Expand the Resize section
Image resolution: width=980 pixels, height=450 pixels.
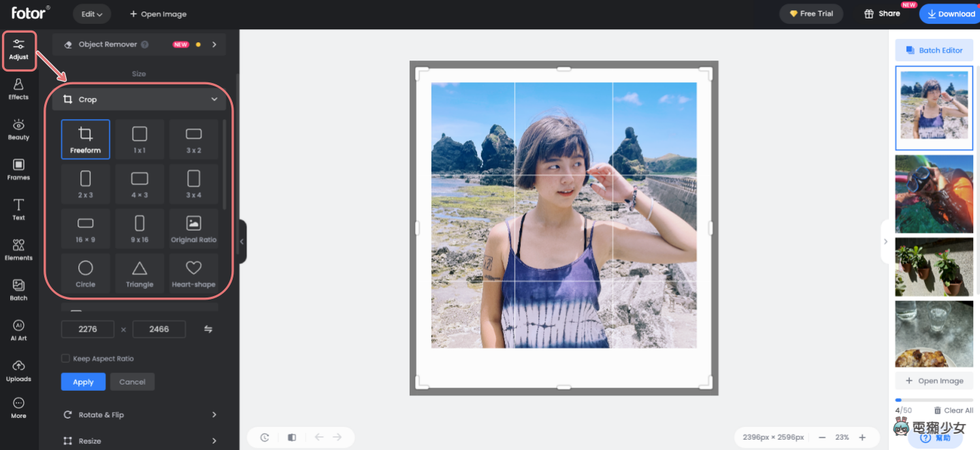(x=140, y=440)
